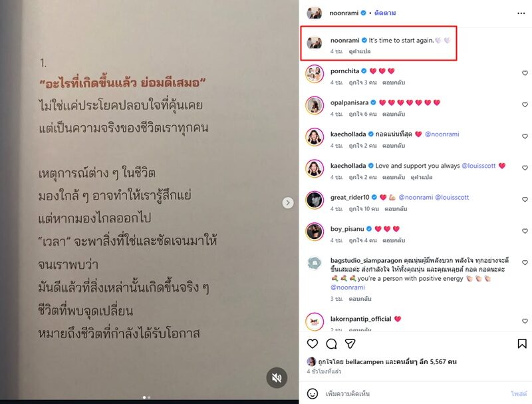The width and height of the screenshot is (532, 404).
Task: Show translation under noonrami's caption
Action: (x=360, y=51)
